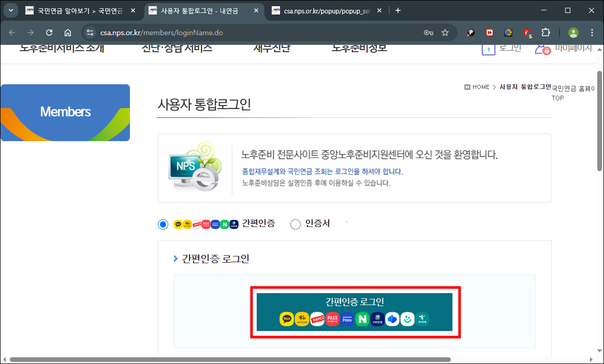Open the Chrome extensions puzzle menu
This screenshot has height=364, width=604.
(x=546, y=32)
